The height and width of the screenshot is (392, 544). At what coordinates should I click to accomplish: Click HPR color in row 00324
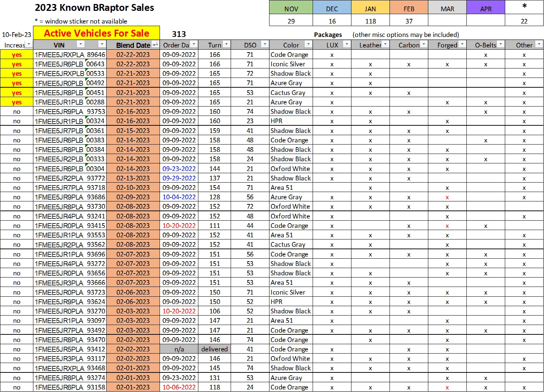click(291, 121)
